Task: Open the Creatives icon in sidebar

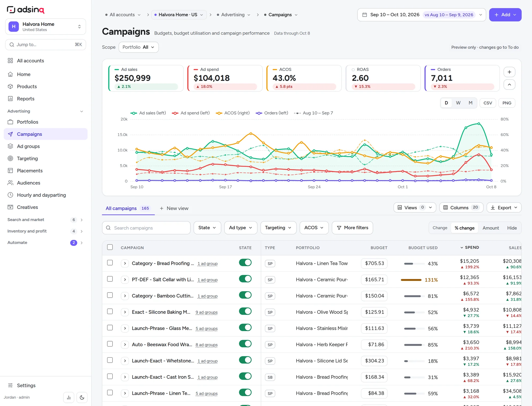Action: [10, 207]
